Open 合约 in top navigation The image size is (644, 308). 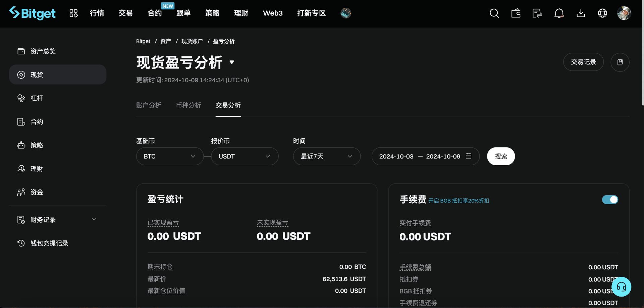[155, 13]
